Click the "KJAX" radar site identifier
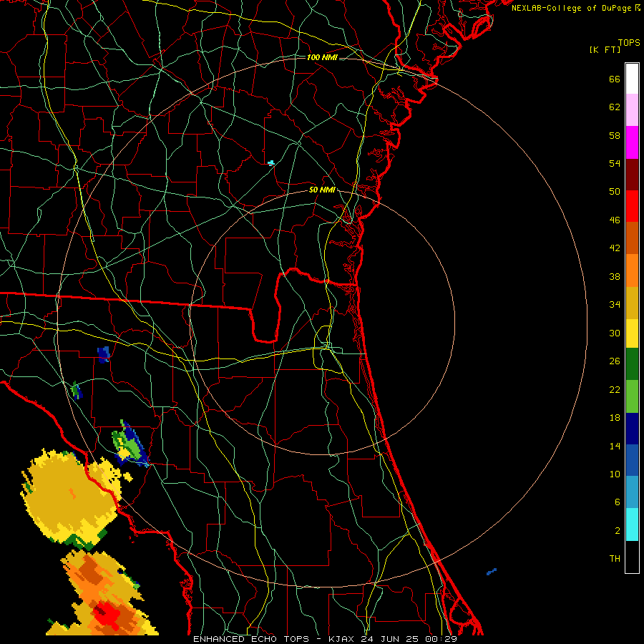The height and width of the screenshot is (644, 644). tap(342, 639)
